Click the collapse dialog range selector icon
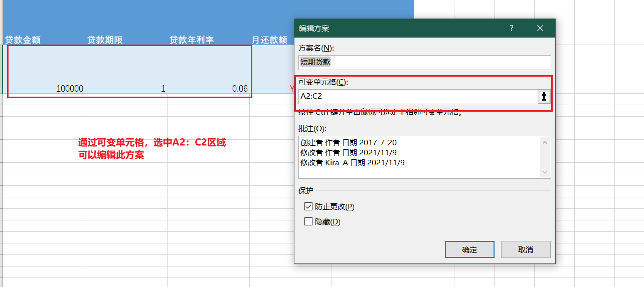The image size is (644, 287). (544, 97)
